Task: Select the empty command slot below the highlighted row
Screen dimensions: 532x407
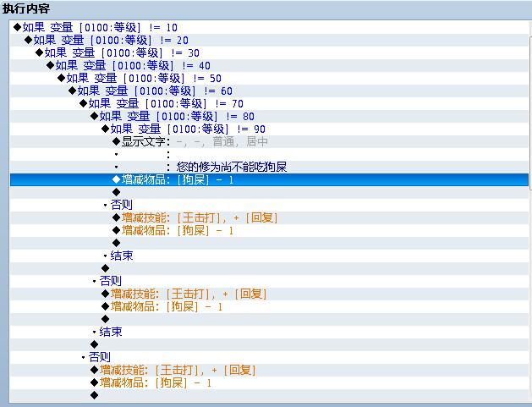Action: coord(269,192)
